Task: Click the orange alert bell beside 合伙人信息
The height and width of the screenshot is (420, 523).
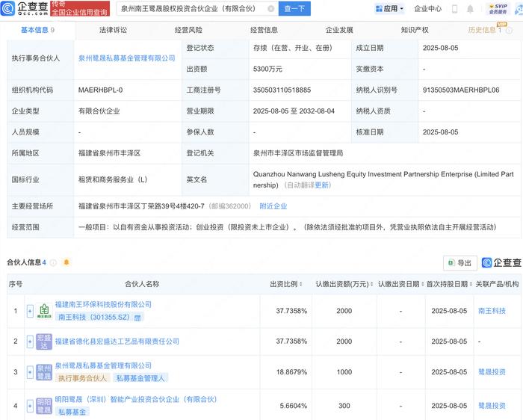Action: (66, 262)
